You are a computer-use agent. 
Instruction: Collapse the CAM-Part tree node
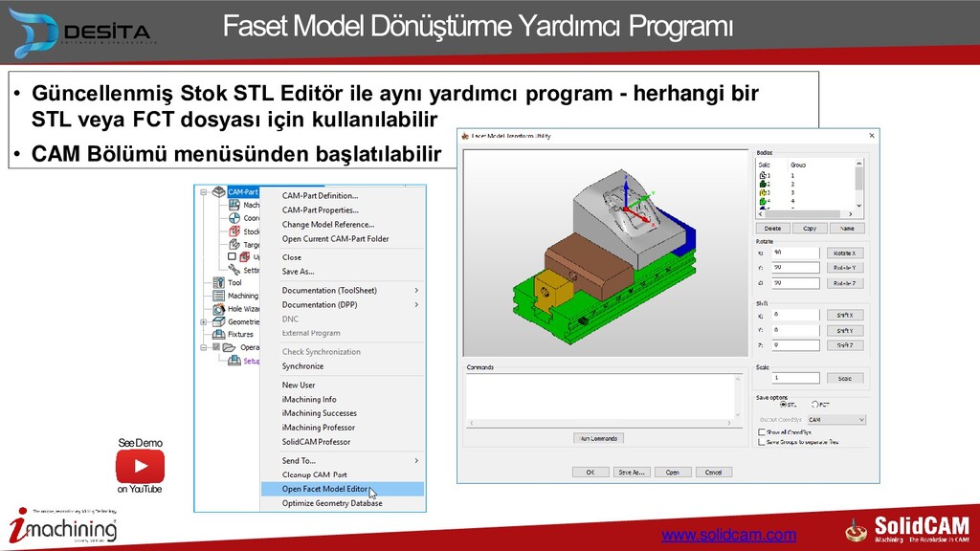tap(203, 192)
